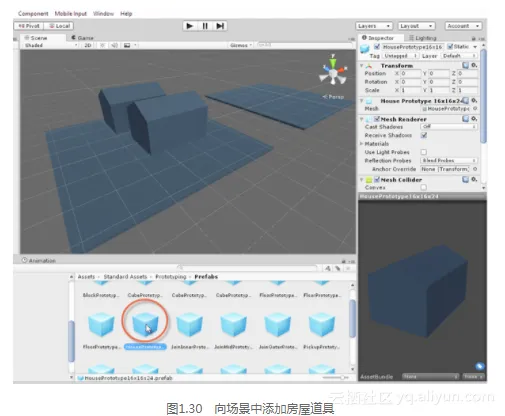Viewport: 505px width, 416px height.
Task: Enable the Use Light Probes checkbox
Action: [424, 152]
